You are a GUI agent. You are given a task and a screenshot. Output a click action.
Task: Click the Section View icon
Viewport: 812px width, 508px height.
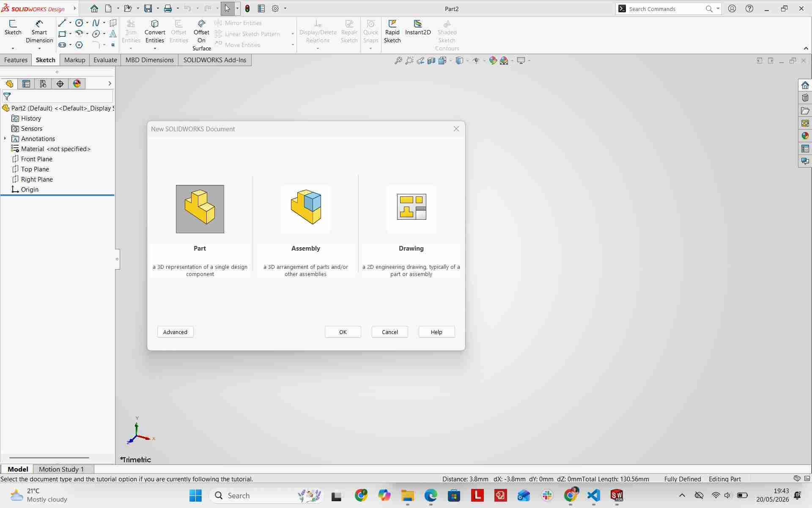pos(431,61)
